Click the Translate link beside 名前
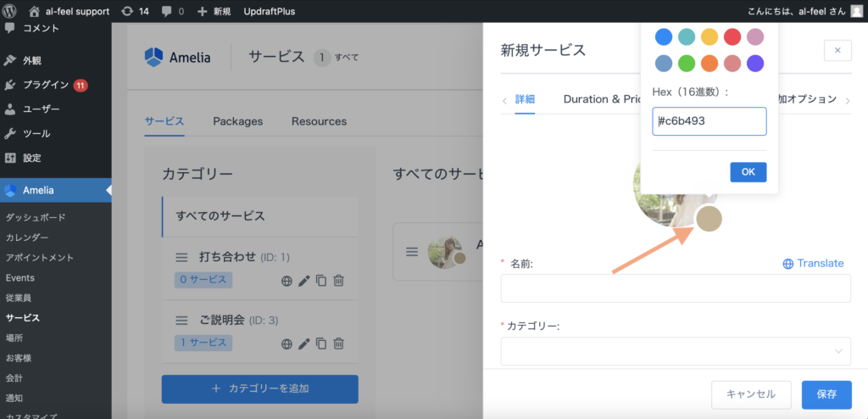This screenshot has height=419, width=868. (x=813, y=263)
